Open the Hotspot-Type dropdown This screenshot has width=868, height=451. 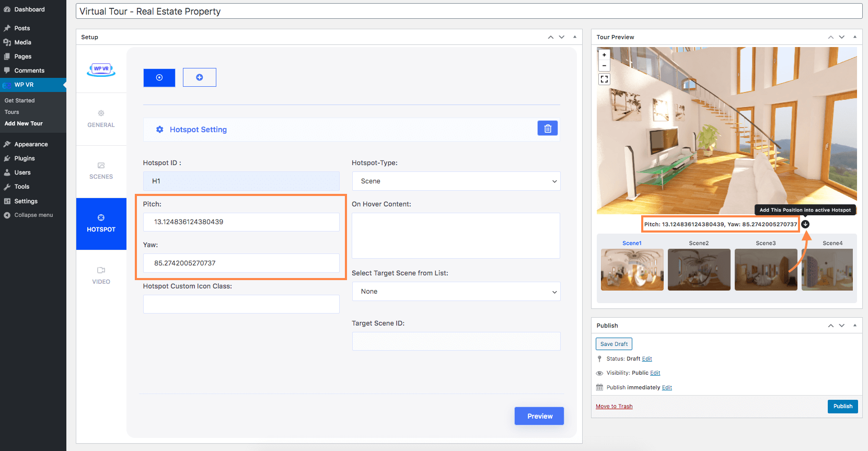[456, 181]
